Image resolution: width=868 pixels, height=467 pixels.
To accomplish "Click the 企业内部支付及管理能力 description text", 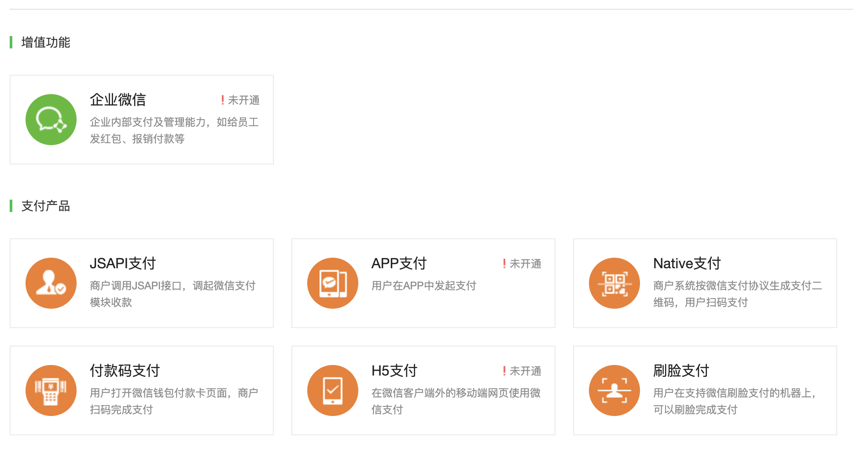I will point(174,131).
